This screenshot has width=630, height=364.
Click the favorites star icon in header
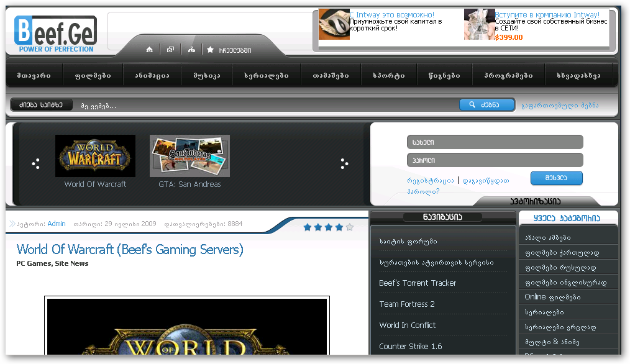pos(210,50)
